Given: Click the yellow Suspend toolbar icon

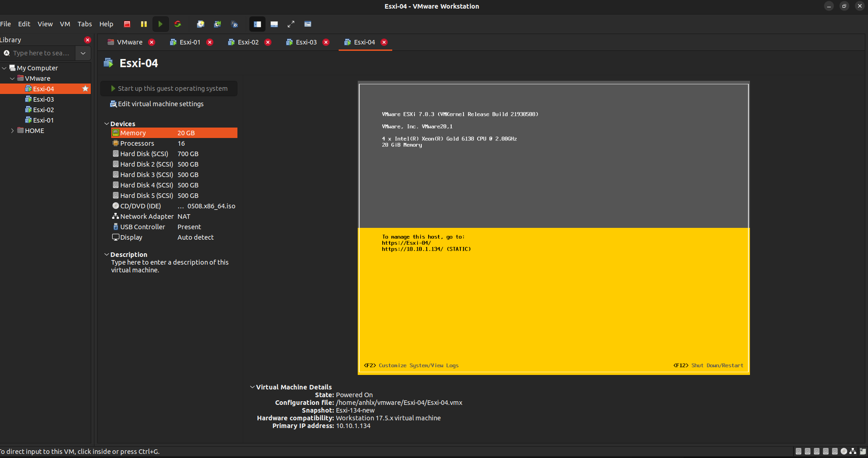Looking at the screenshot, I should click(x=144, y=24).
